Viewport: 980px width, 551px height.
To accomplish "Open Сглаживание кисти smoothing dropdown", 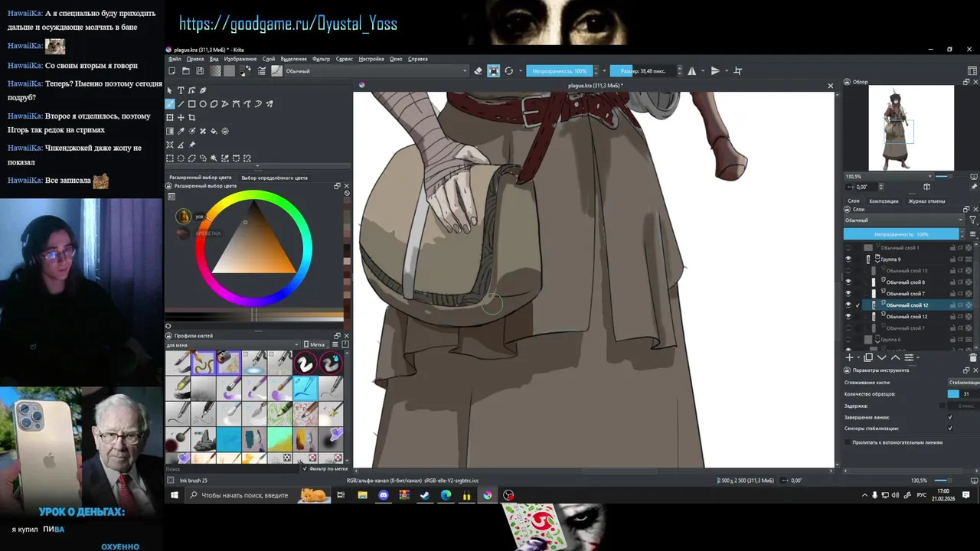I will pos(963,382).
